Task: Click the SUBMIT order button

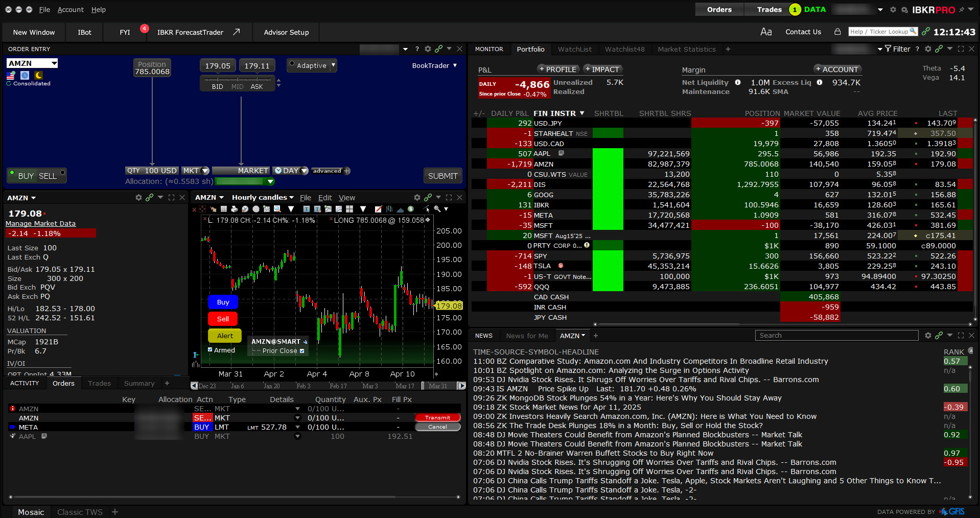Action: click(x=442, y=175)
